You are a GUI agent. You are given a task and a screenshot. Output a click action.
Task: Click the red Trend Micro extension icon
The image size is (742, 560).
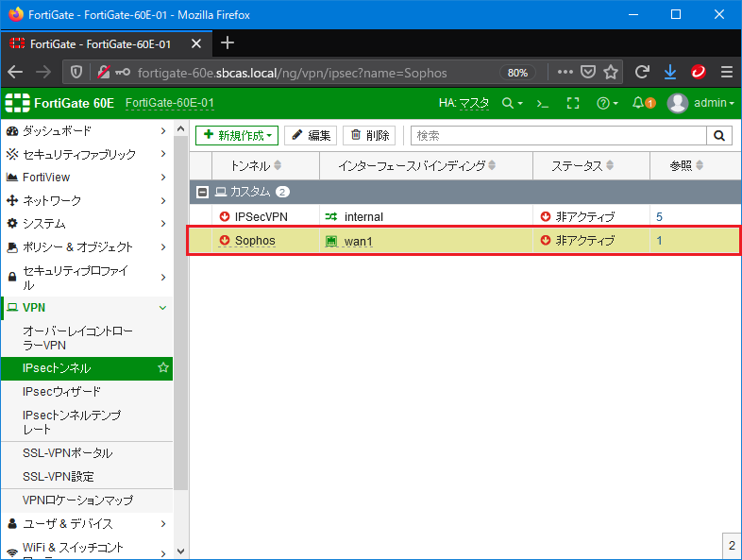(699, 73)
